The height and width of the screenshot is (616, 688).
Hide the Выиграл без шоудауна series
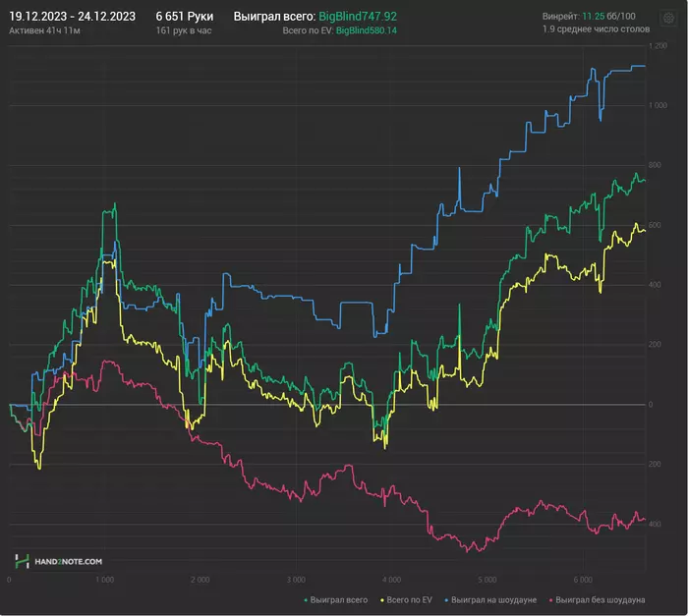tap(599, 598)
